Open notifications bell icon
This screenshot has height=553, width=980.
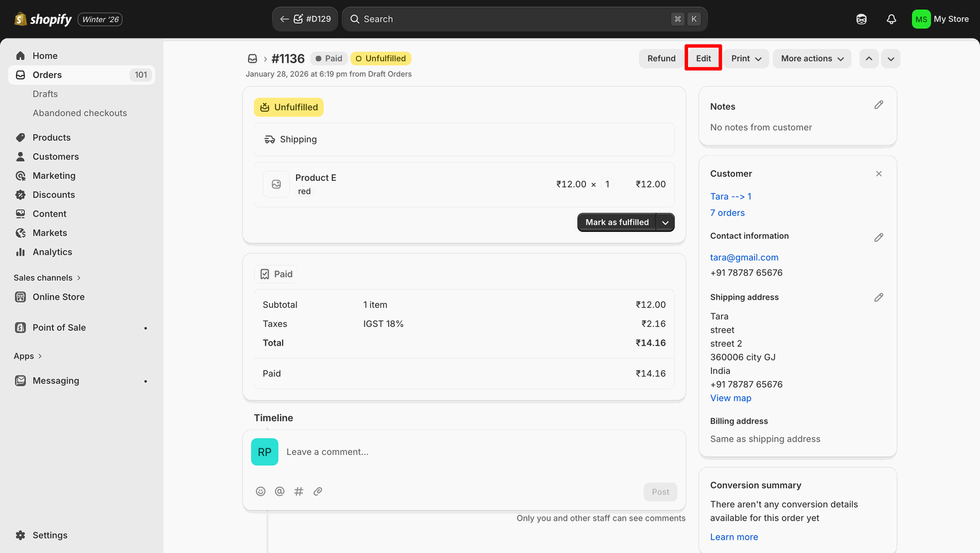pyautogui.click(x=891, y=19)
